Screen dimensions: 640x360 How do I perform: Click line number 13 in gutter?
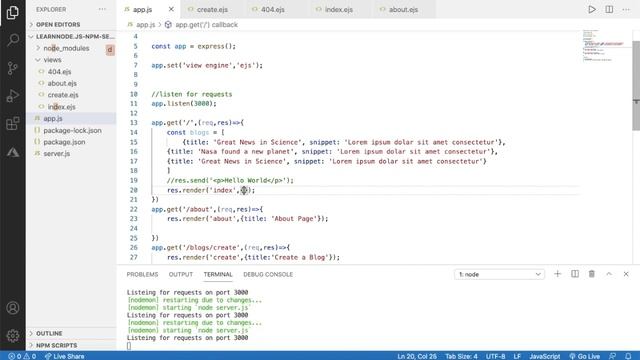133,122
